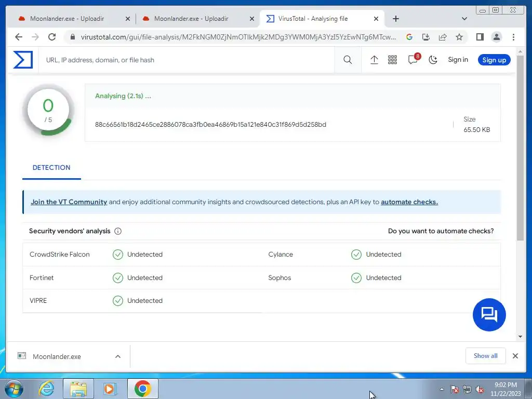Click the VIPRE undetected checkmark icon
Screen dimensions: 532x399
[118, 301]
